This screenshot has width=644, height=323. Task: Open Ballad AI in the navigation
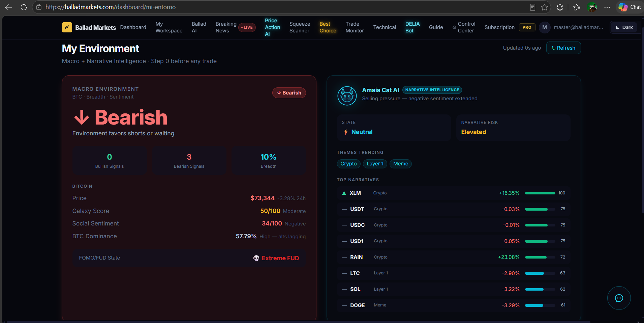[x=199, y=27]
